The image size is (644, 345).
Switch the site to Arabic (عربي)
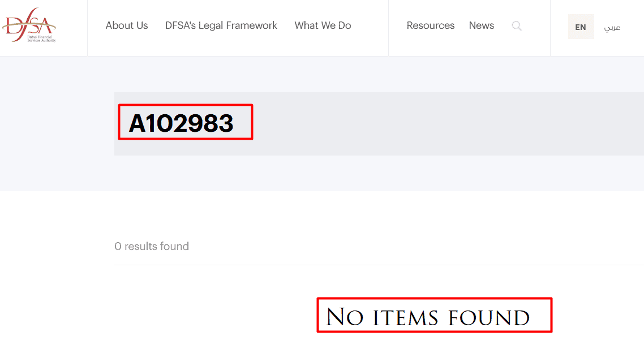tap(612, 27)
